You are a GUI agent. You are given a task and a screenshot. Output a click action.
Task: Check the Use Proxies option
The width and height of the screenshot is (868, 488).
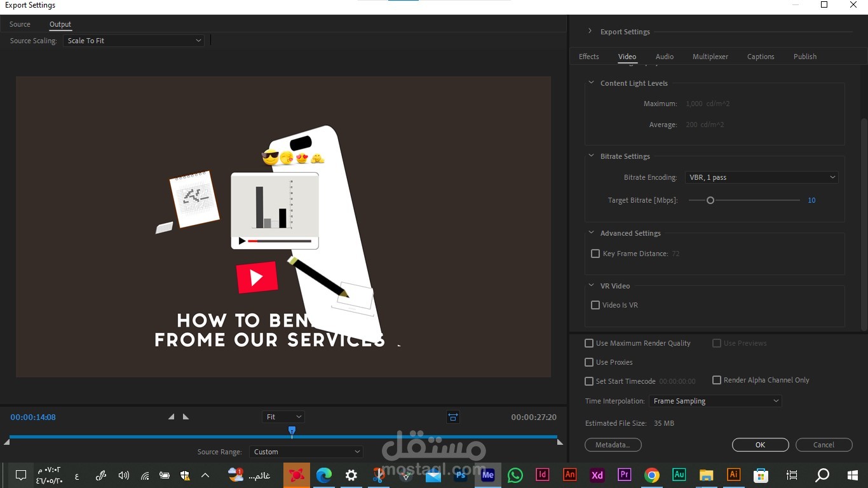(589, 362)
